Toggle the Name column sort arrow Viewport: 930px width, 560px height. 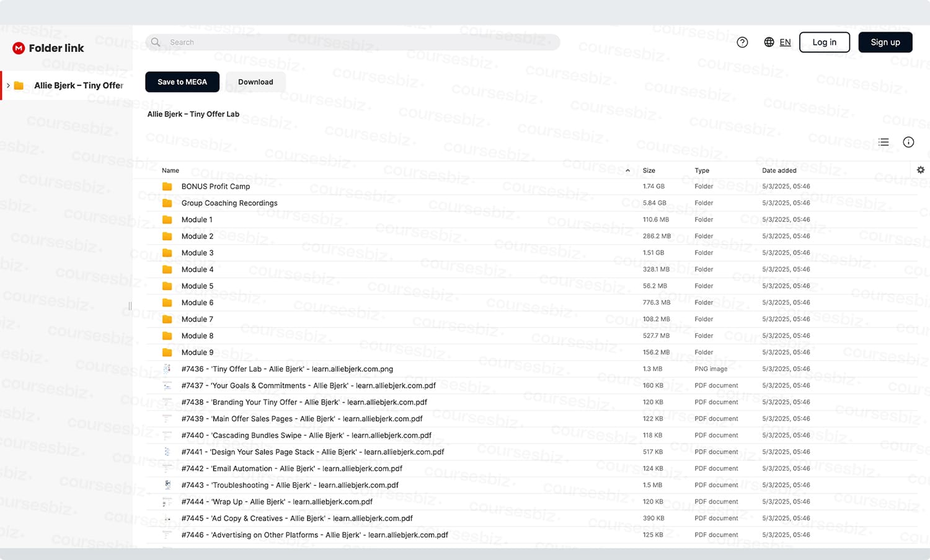627,171
